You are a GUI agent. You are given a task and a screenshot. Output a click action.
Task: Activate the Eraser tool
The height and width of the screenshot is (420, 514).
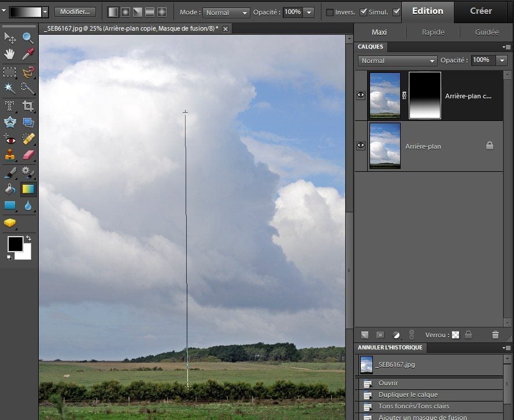tap(28, 155)
